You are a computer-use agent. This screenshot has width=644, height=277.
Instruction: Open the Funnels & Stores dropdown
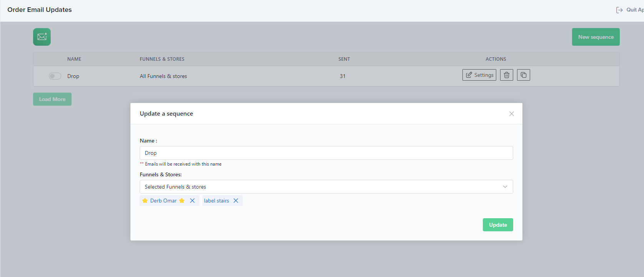(x=326, y=187)
